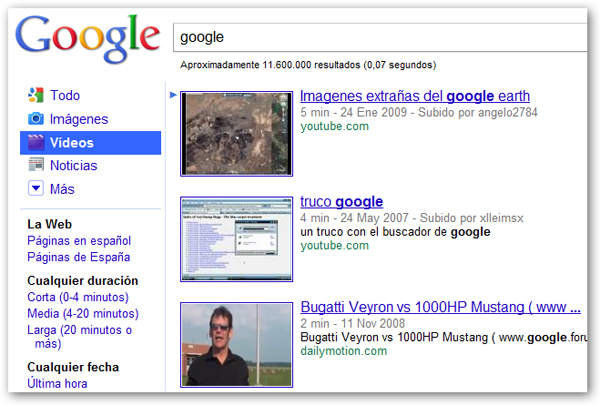Filter videos by Media (4-20 minutos)
The image size is (600, 405).
83,314
